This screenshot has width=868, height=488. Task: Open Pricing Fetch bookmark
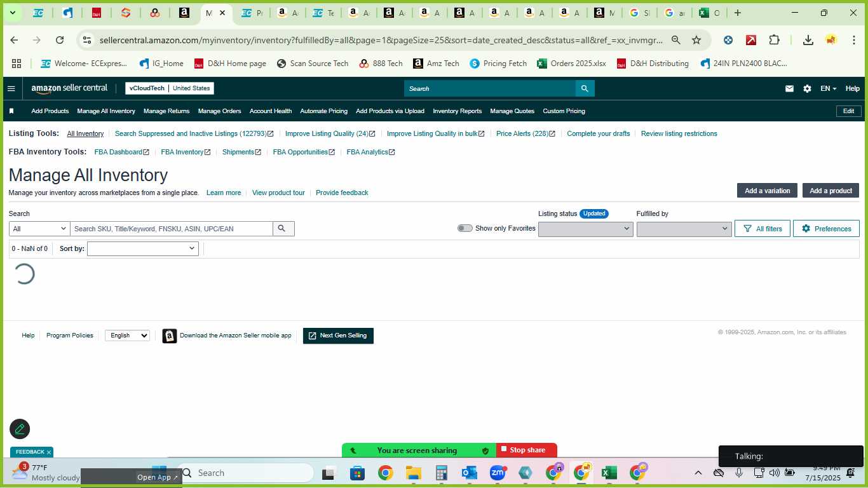point(498,64)
